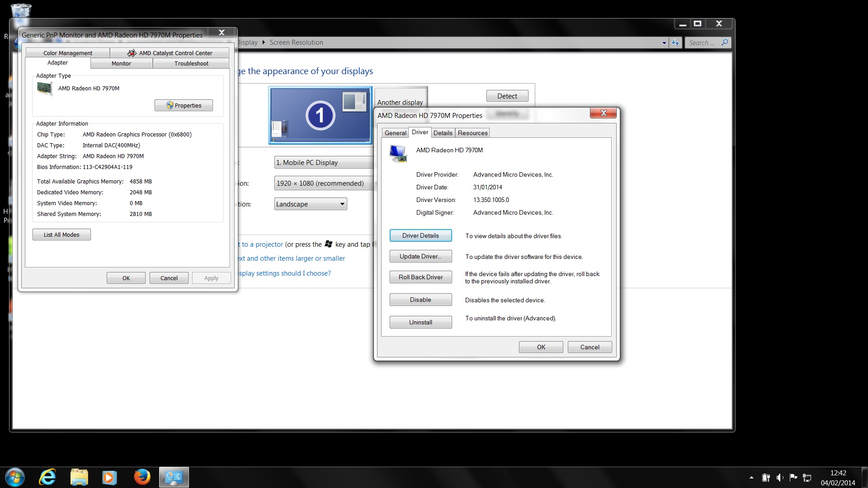Click the AMD Radeon device monitor icon
This screenshot has height=488, width=868.
398,154
